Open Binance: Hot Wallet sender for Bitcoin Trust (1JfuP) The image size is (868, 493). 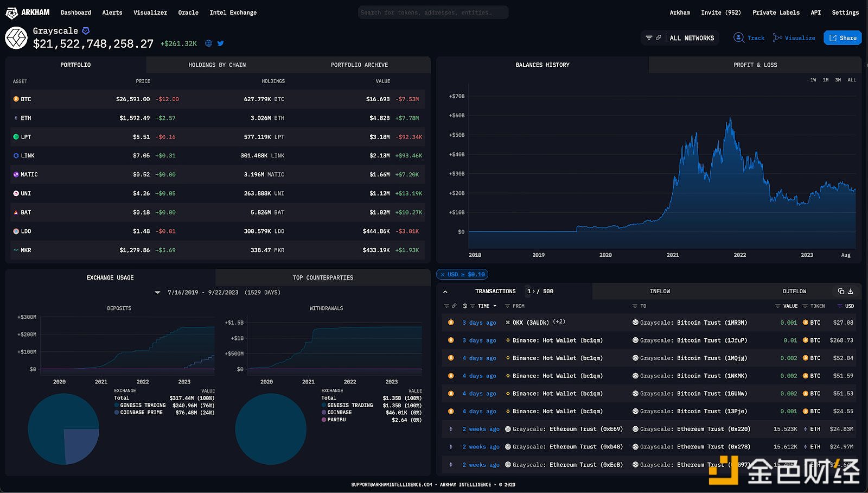point(553,340)
